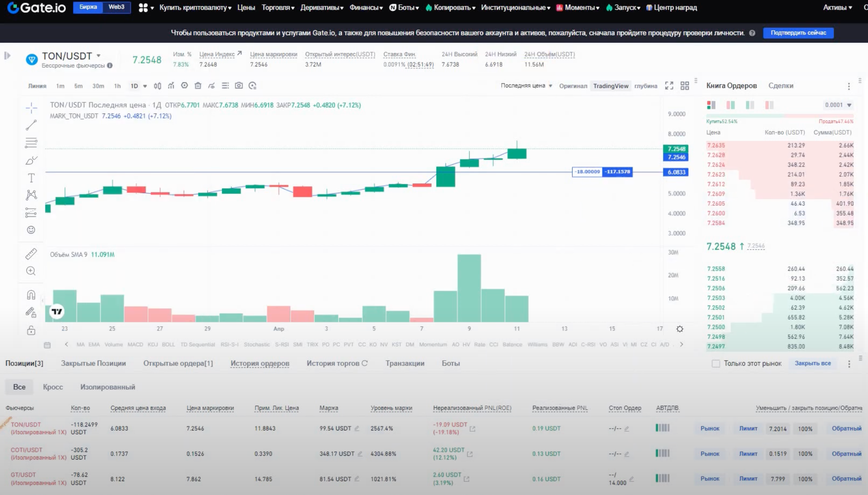Share the COTI/USDT unrealized PNL
The width and height of the screenshot is (868, 495).
tap(470, 454)
